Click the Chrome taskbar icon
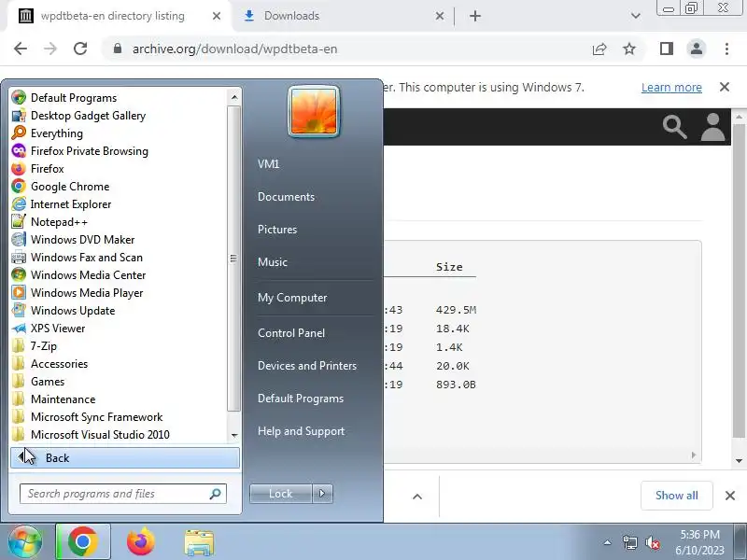 tap(83, 542)
